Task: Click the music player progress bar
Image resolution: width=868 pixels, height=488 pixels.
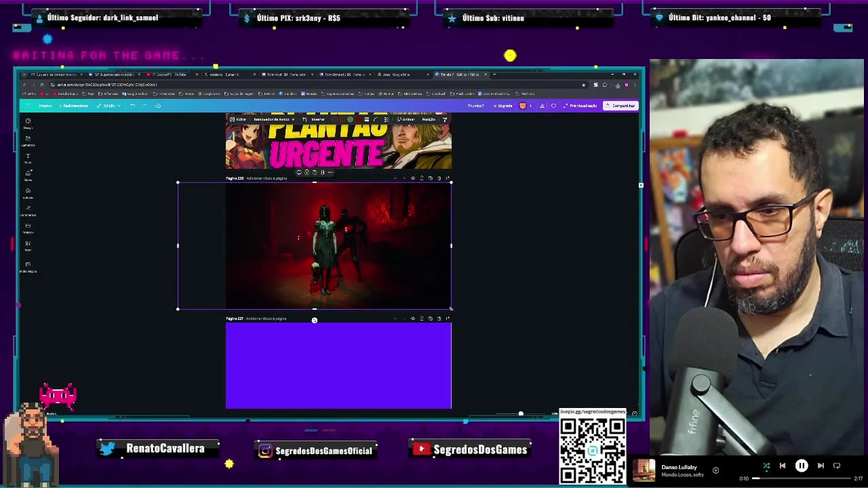Action: (801, 479)
